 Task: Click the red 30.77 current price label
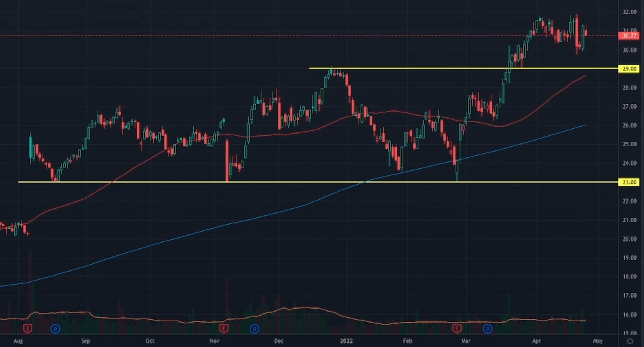(x=629, y=35)
